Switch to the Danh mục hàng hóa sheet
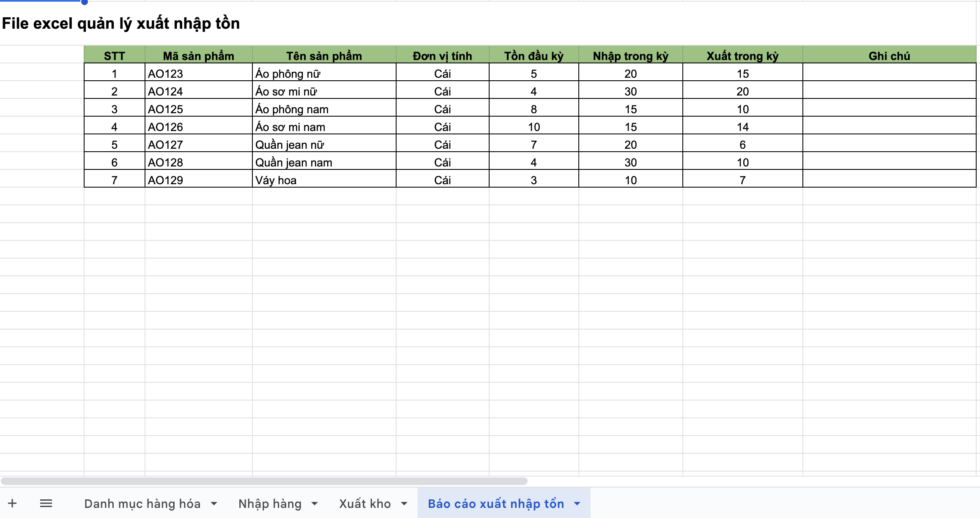 pyautogui.click(x=142, y=504)
